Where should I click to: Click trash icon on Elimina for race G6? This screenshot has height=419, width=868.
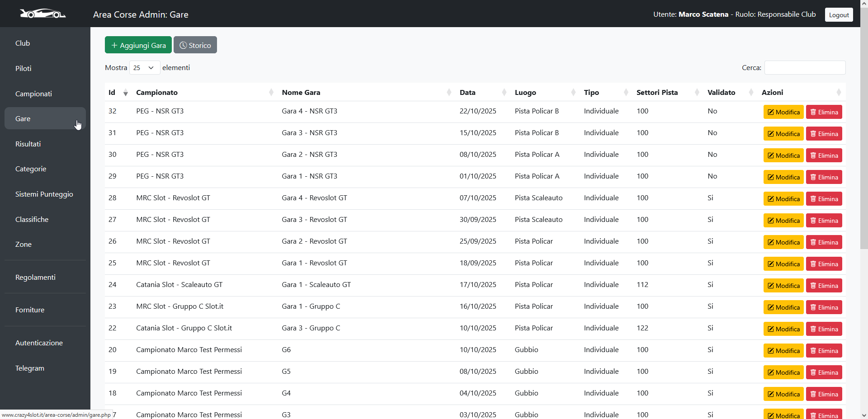pos(813,350)
